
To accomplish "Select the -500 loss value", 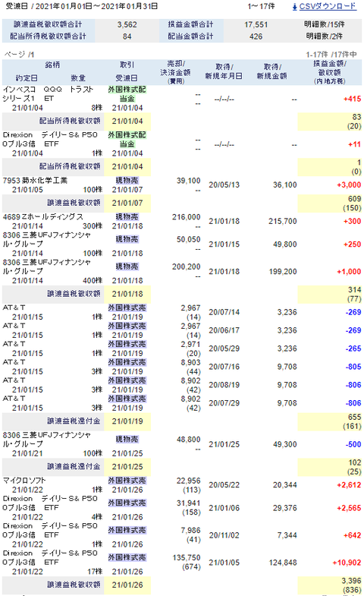I will point(353,444).
